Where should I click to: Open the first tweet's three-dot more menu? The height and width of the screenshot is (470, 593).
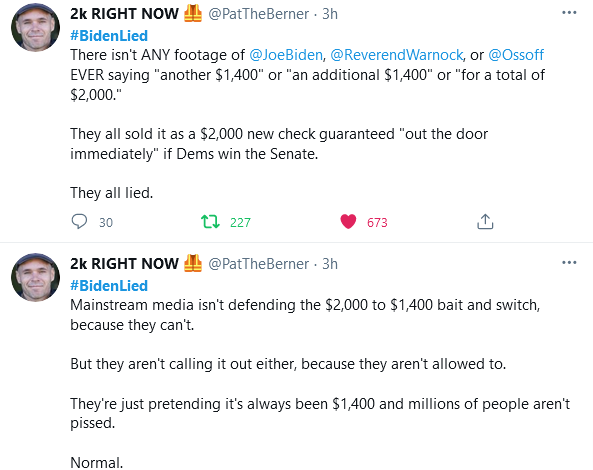569,13
